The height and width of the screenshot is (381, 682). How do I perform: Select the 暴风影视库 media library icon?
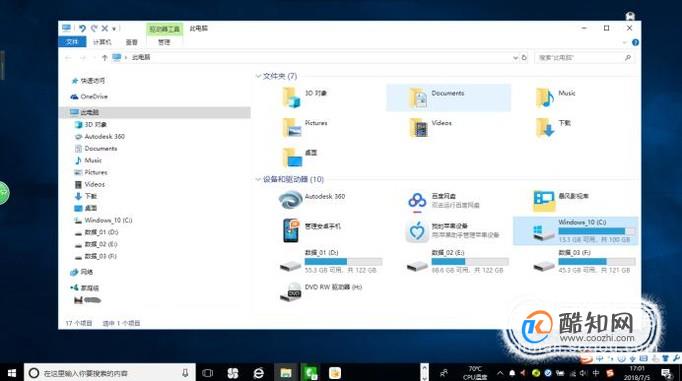pyautogui.click(x=544, y=201)
